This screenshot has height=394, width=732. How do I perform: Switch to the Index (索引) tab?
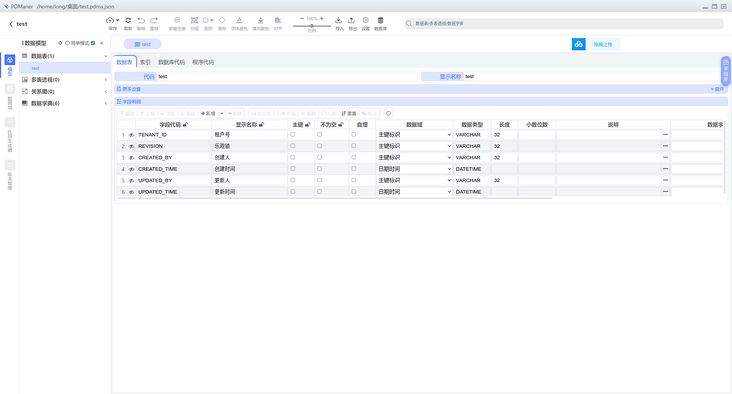pyautogui.click(x=145, y=62)
